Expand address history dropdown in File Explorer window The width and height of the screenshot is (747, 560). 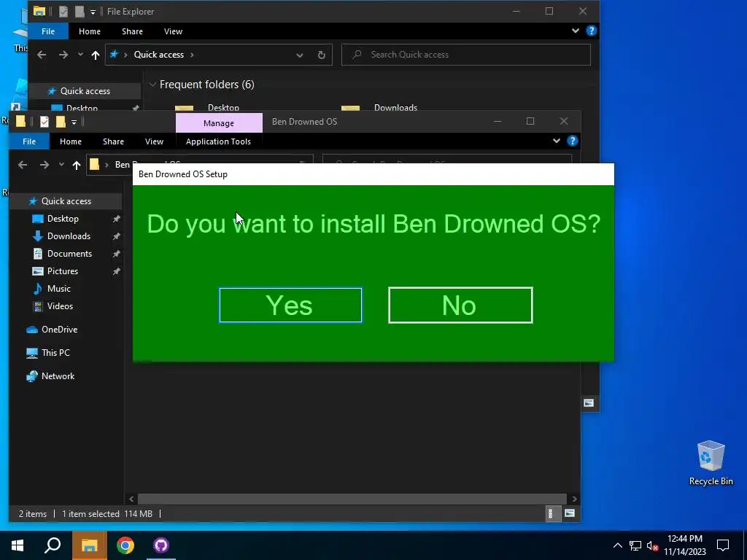pyautogui.click(x=300, y=55)
